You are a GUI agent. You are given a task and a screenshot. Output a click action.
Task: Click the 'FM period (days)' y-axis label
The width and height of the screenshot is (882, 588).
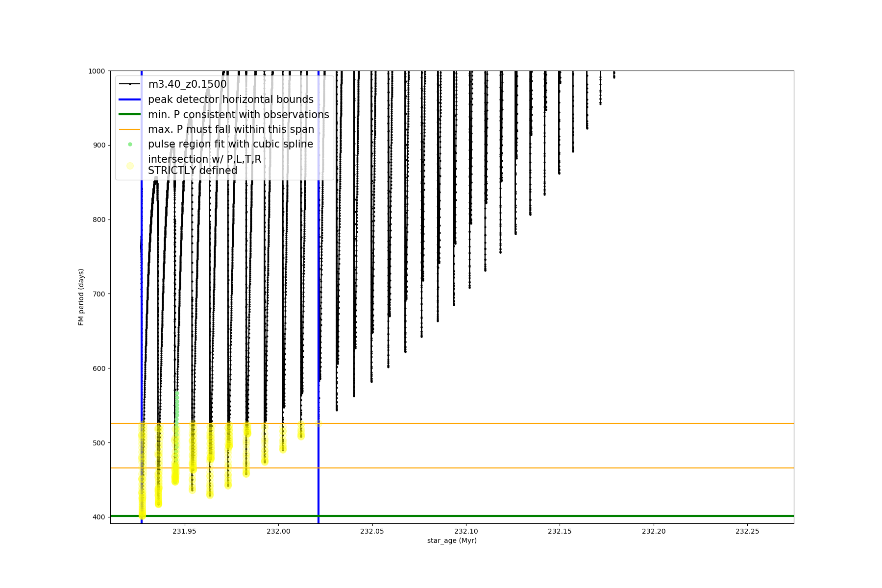point(81,297)
